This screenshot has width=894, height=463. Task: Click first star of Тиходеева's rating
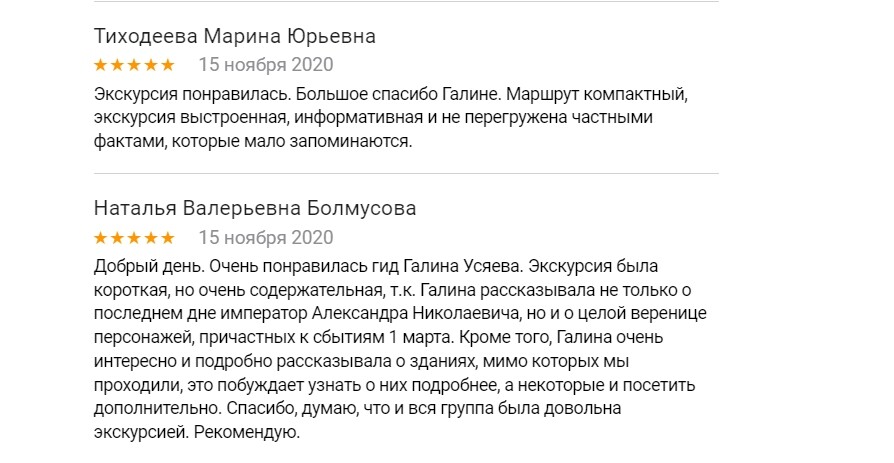(101, 66)
